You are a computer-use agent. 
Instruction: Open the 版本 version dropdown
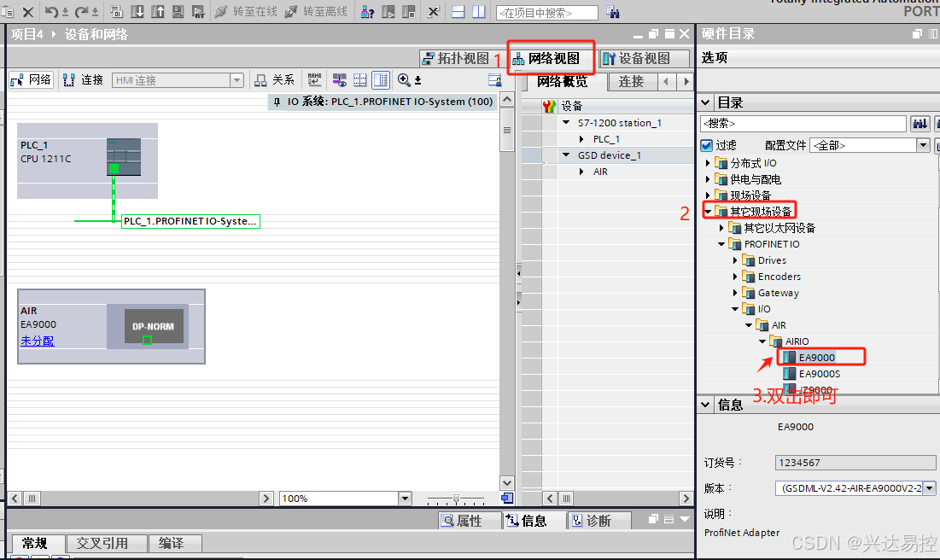[929, 488]
